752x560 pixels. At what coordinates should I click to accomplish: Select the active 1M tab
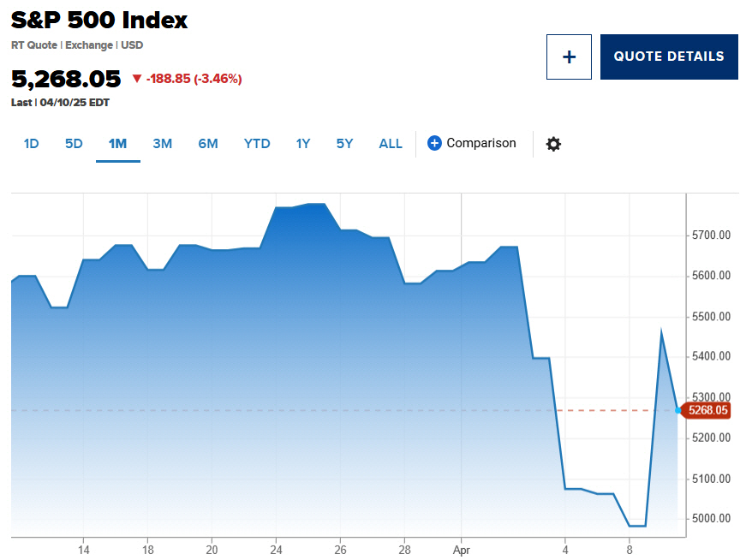pyautogui.click(x=117, y=144)
